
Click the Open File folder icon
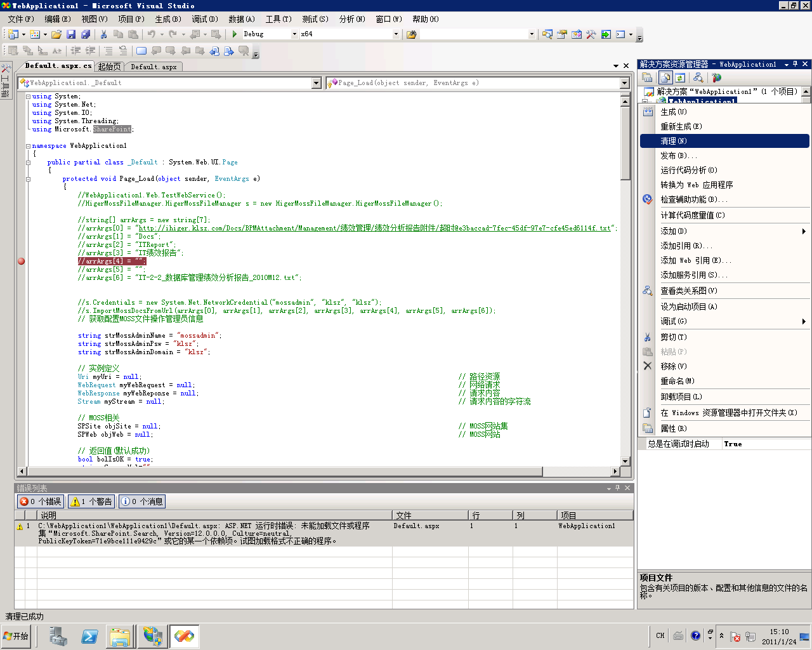point(56,34)
